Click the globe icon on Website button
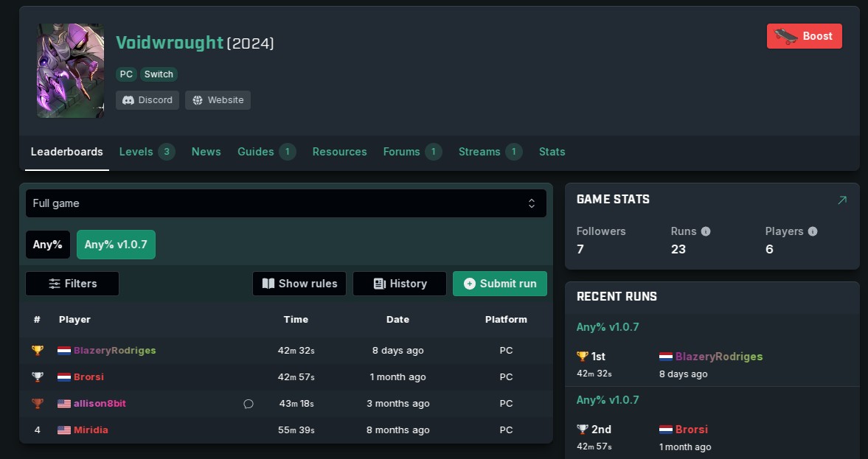This screenshot has width=868, height=459. (x=198, y=100)
